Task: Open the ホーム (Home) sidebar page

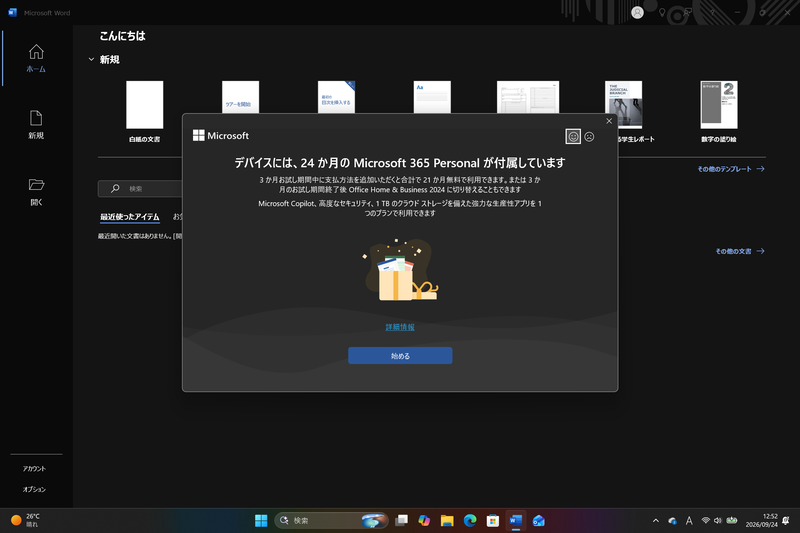Action: coord(36,59)
